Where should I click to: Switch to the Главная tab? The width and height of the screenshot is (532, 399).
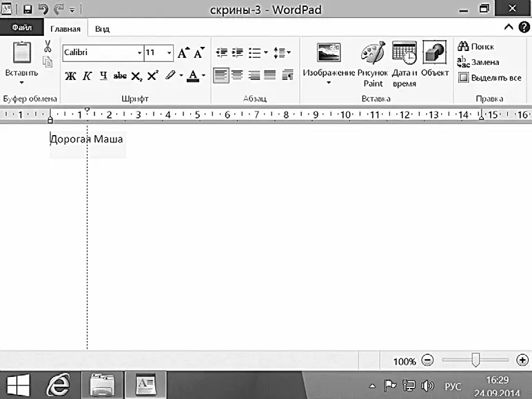(65, 28)
